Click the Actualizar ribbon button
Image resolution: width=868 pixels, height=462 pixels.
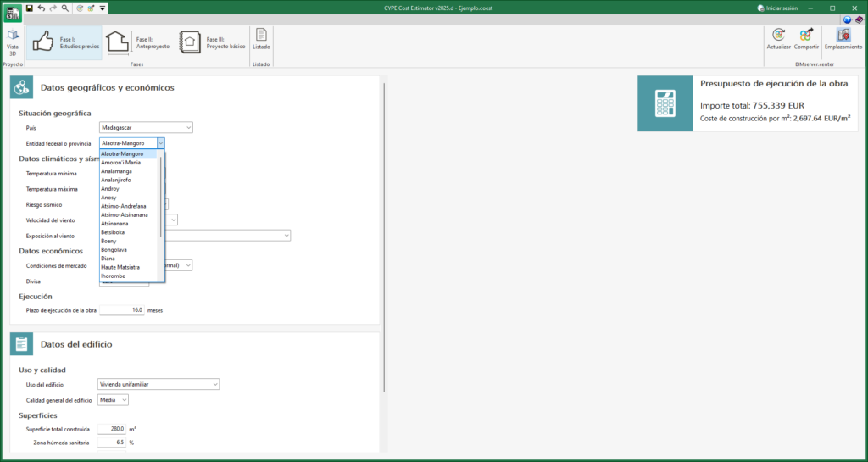(x=779, y=39)
